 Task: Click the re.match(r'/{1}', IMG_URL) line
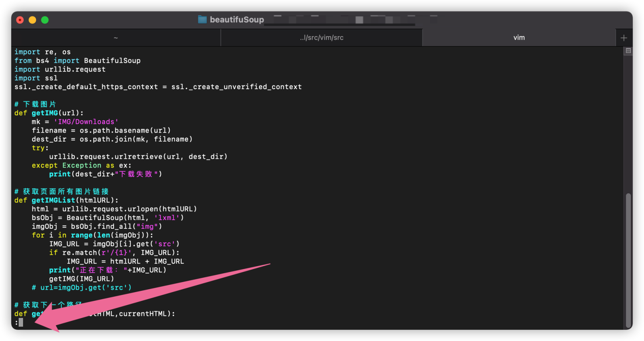114,253
